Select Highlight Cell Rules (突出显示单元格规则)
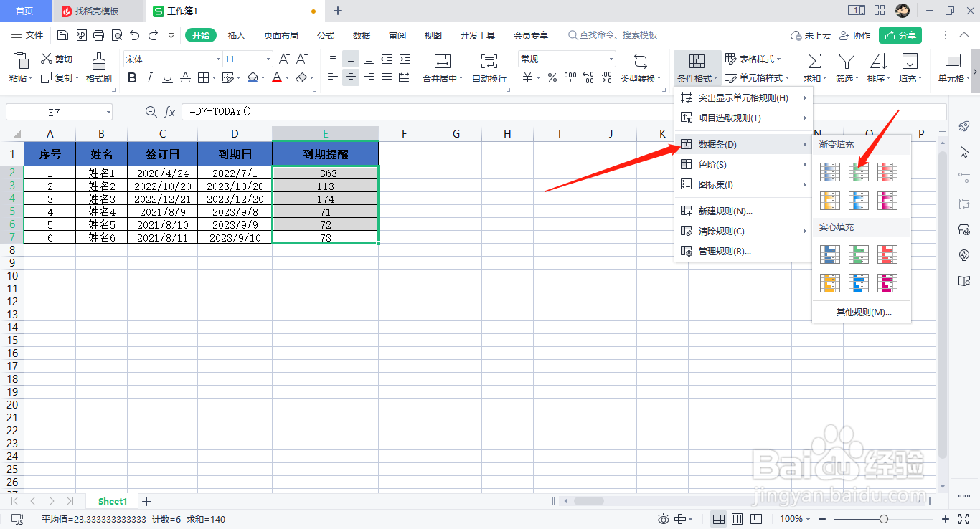Image resolution: width=980 pixels, height=529 pixels. [743, 97]
